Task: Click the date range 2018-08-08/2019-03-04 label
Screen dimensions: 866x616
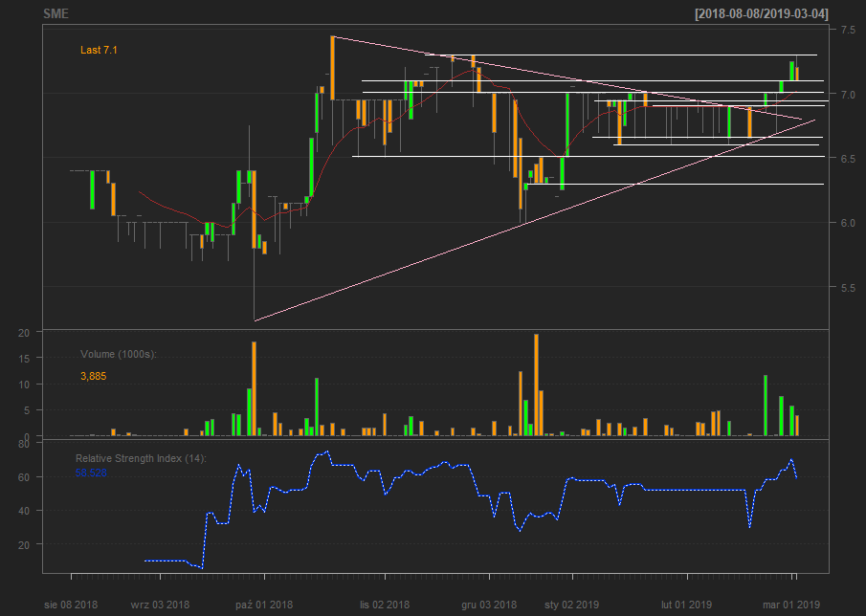Action: click(762, 13)
